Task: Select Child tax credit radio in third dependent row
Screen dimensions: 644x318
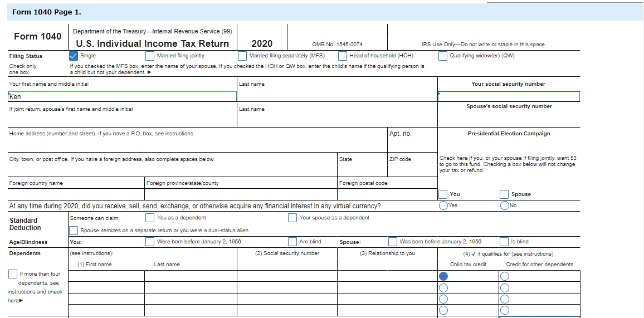Action: [443, 299]
